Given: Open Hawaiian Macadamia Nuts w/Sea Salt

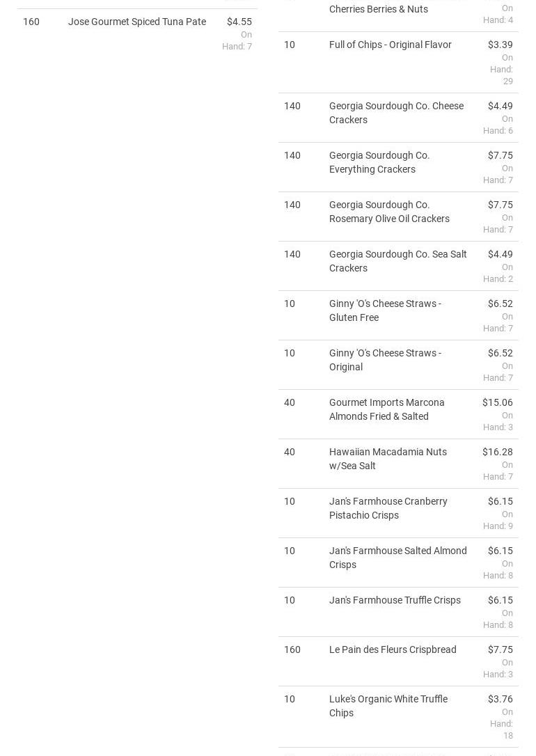Looking at the screenshot, I should click(388, 459).
